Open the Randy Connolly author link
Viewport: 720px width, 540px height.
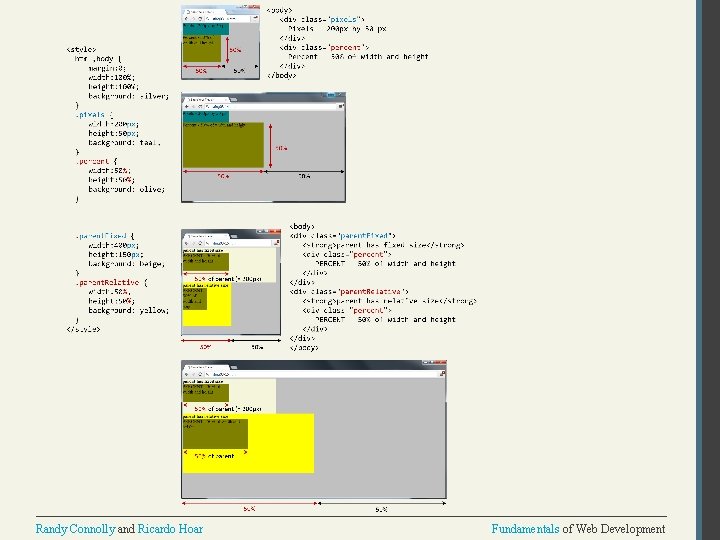[x=75, y=529]
